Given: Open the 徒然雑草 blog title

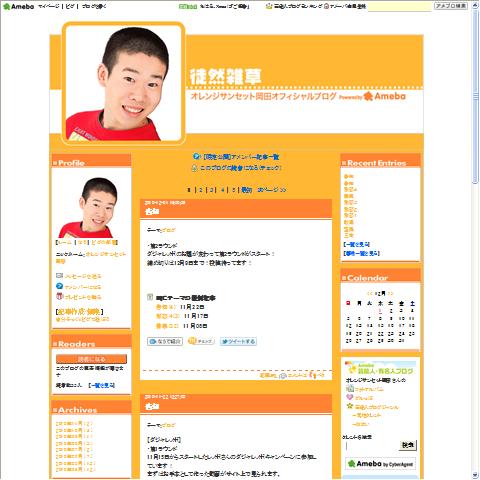Looking at the screenshot, I should [x=225, y=76].
